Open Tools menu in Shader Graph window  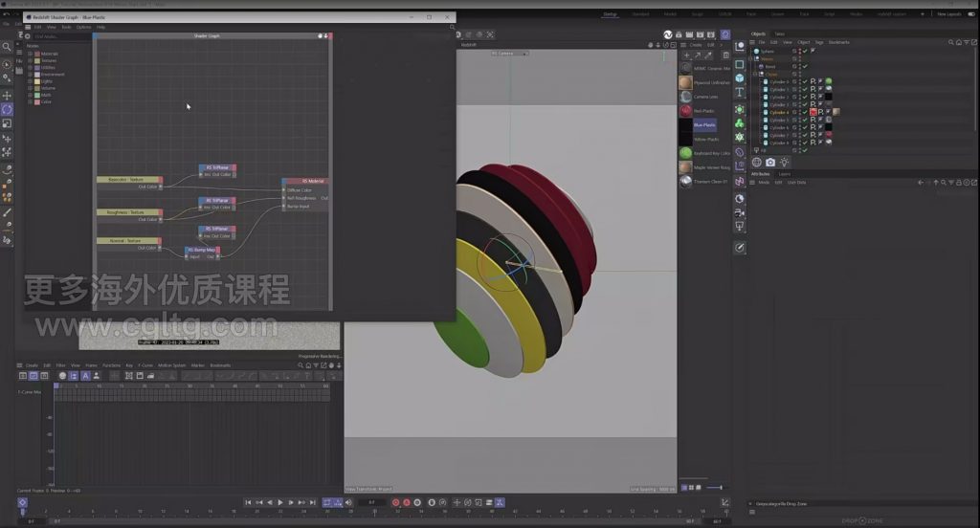(x=66, y=28)
